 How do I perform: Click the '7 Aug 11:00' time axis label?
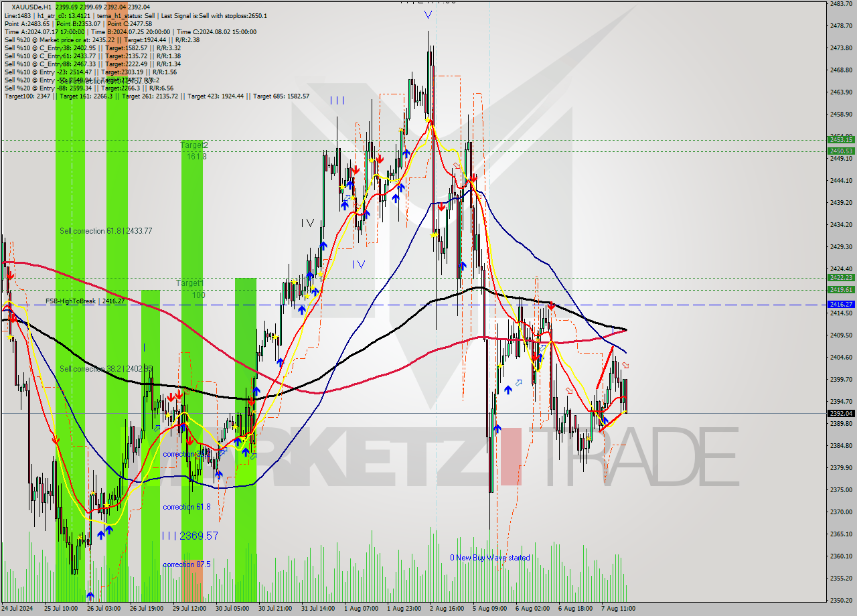point(618,609)
